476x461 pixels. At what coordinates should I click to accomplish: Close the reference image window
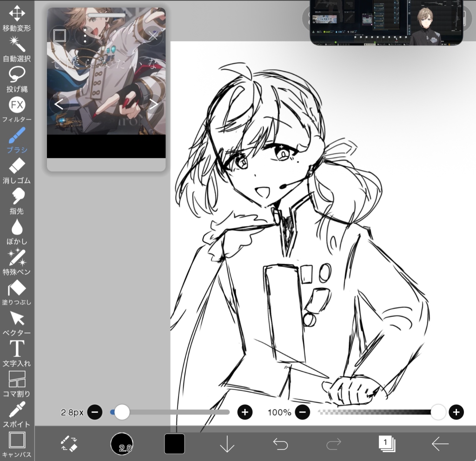click(152, 36)
